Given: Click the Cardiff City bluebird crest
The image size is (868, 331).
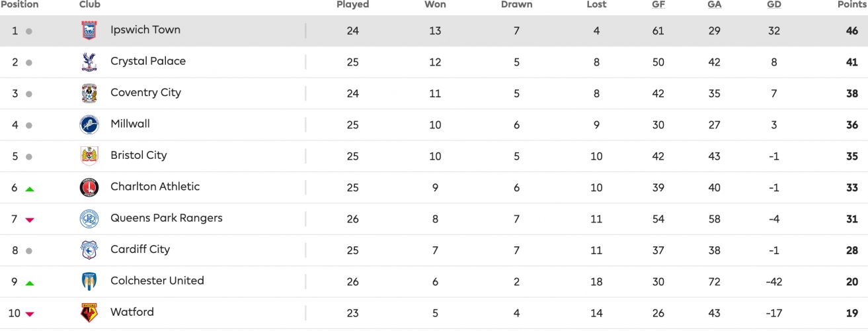Looking at the screenshot, I should click(89, 250).
